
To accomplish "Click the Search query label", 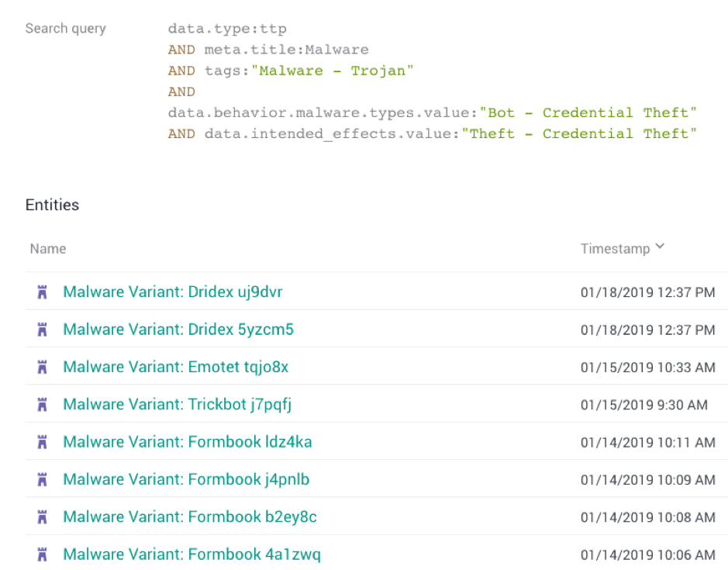I will [65, 29].
